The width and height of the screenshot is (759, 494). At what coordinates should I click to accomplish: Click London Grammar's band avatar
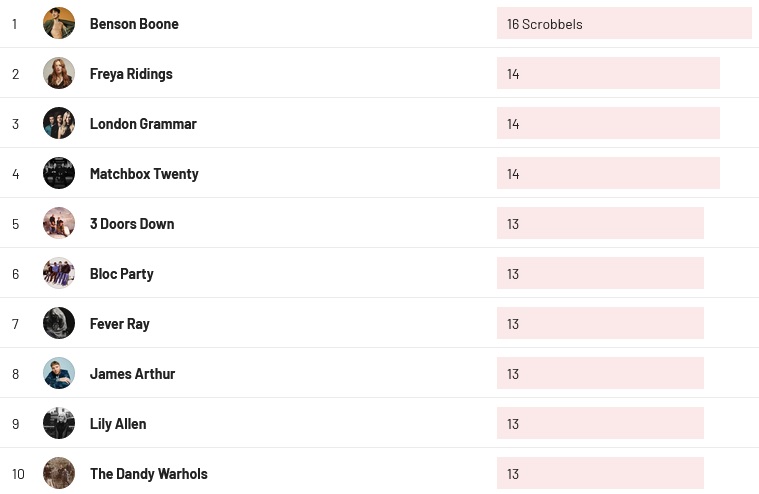pos(59,123)
